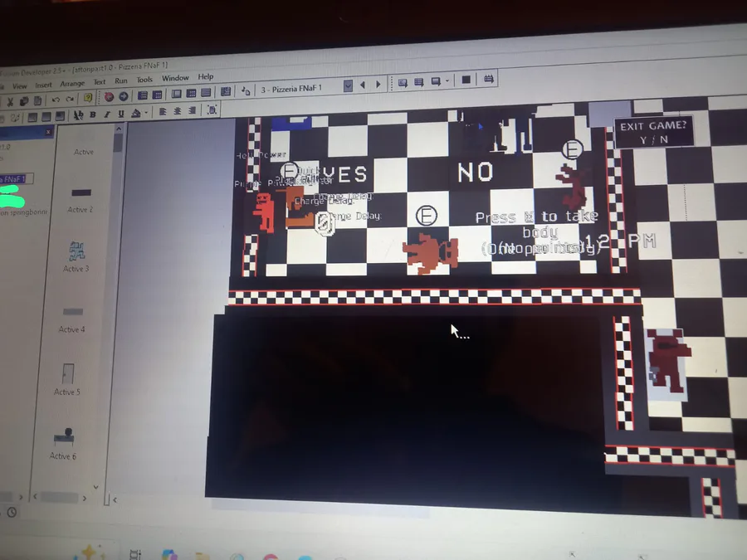
Task: Select the orange bear sprite in frame
Action: [430, 253]
